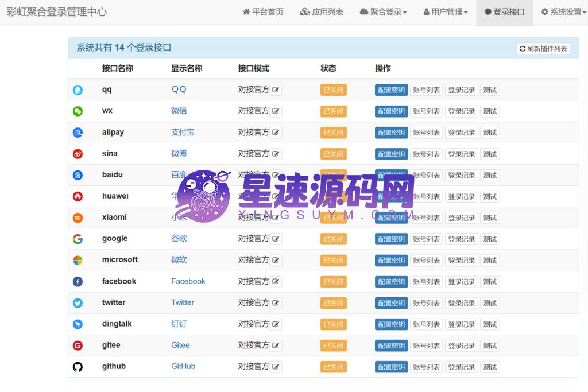Viewport: 588px width, 392px height.
Task: Edit interface mode for sina row
Action: click(x=276, y=154)
